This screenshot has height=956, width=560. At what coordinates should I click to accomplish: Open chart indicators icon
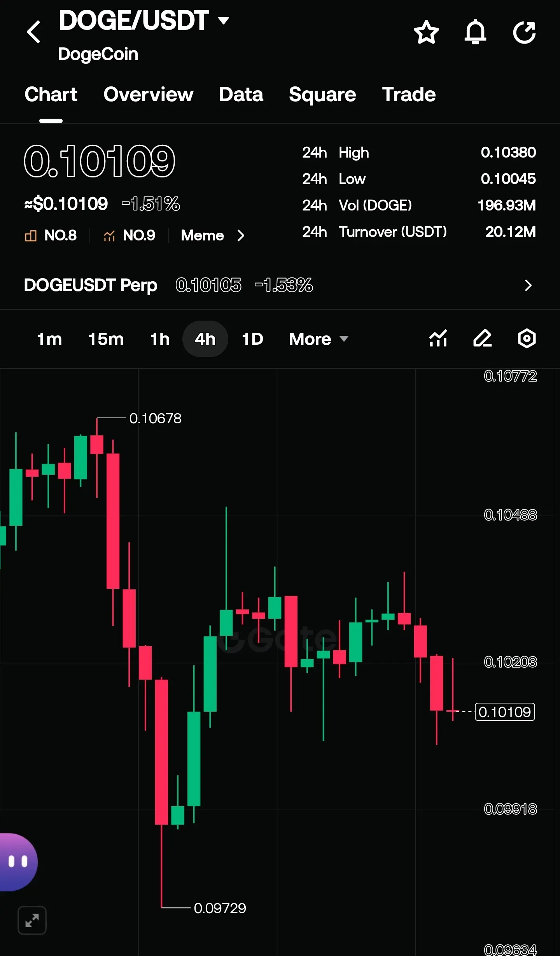coord(438,338)
